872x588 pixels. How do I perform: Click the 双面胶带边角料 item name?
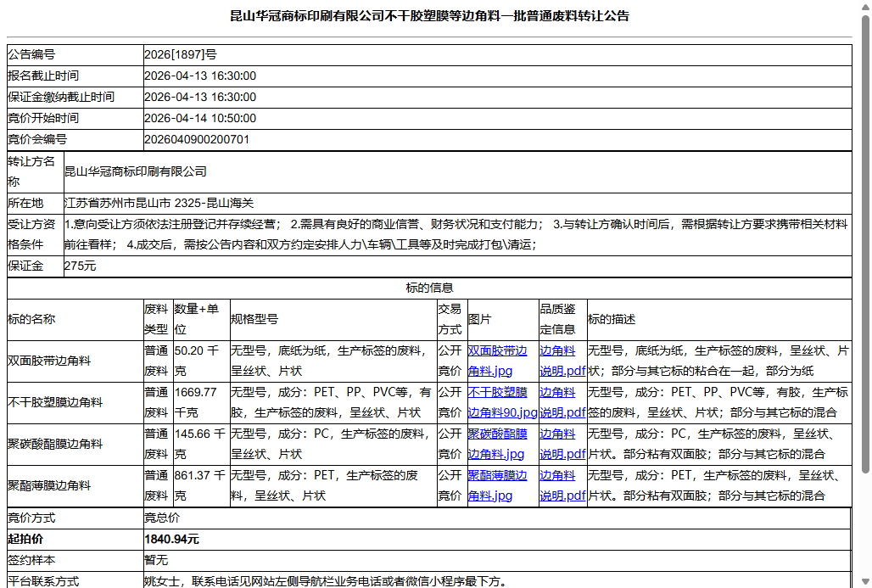click(49, 361)
